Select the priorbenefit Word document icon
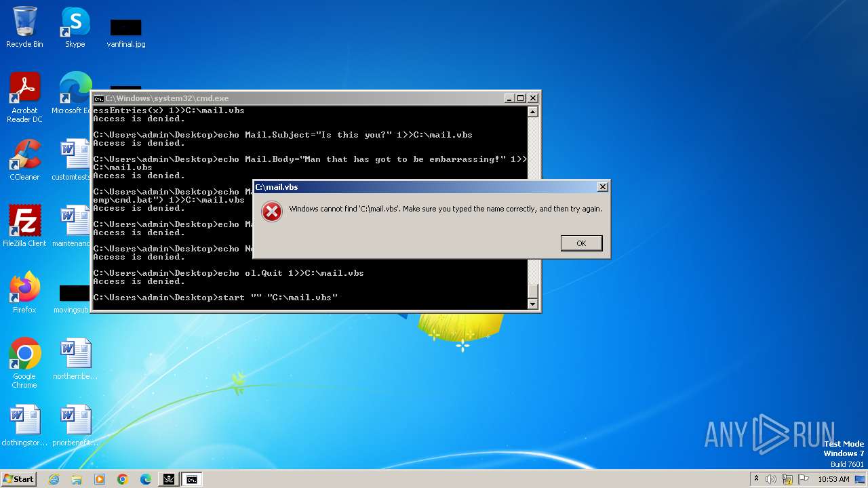This screenshot has height=488, width=868. tap(75, 426)
